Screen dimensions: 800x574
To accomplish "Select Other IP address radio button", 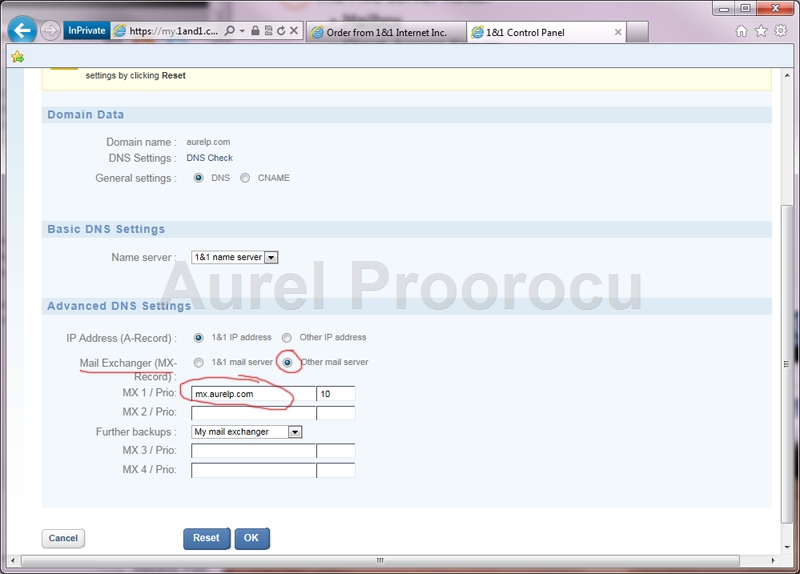I will [x=287, y=338].
